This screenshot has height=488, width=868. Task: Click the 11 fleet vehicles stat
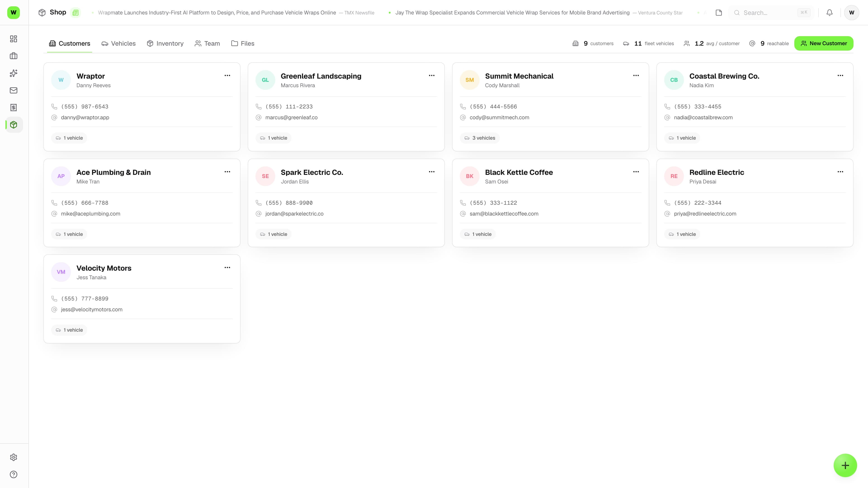pos(649,43)
